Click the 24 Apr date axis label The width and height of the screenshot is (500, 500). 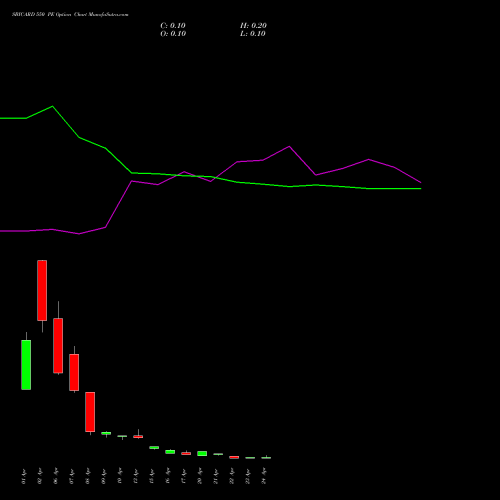tap(264, 476)
